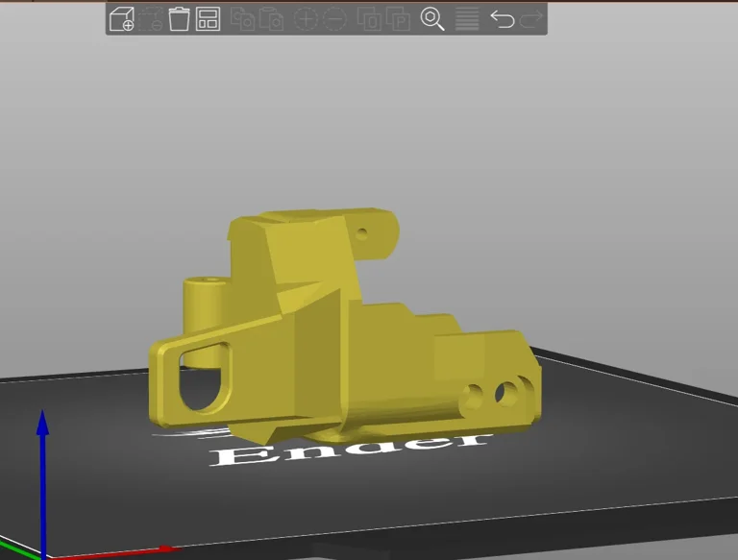738x560 pixels.
Task: Click the Delete All trash can icon
Action: 179,19
